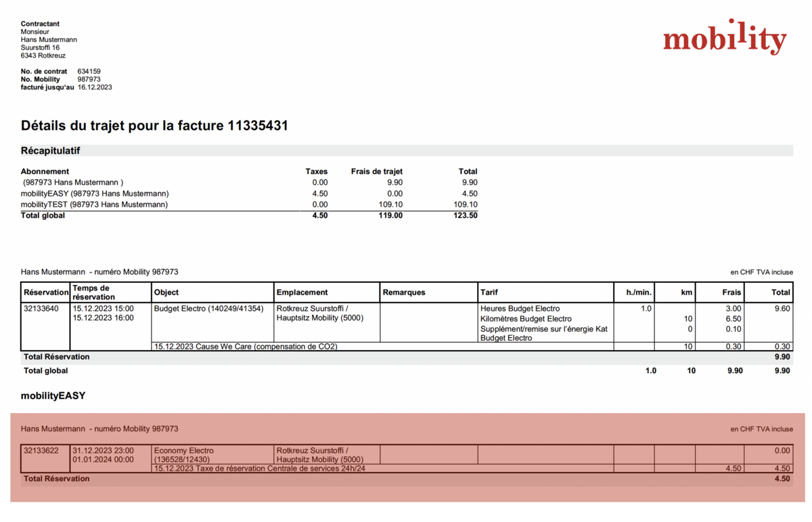Click the "Object" column header
The width and height of the screenshot is (812, 522).
(x=166, y=292)
